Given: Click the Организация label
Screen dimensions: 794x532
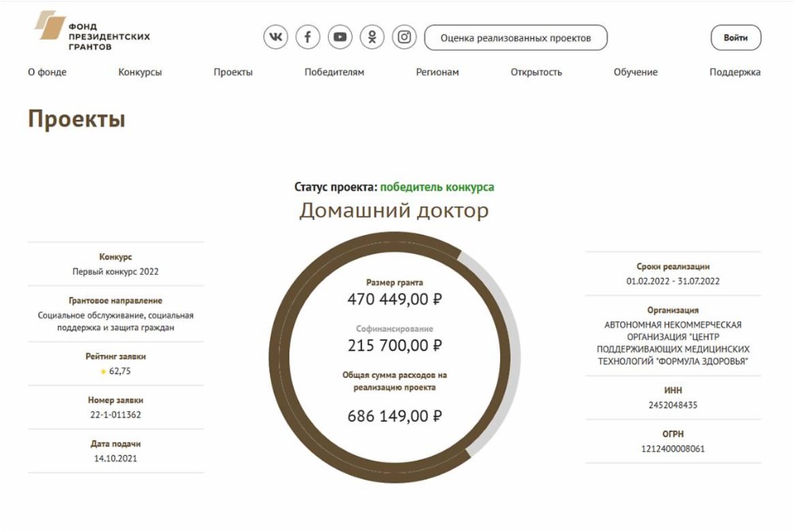Looking at the screenshot, I should coord(673,310).
